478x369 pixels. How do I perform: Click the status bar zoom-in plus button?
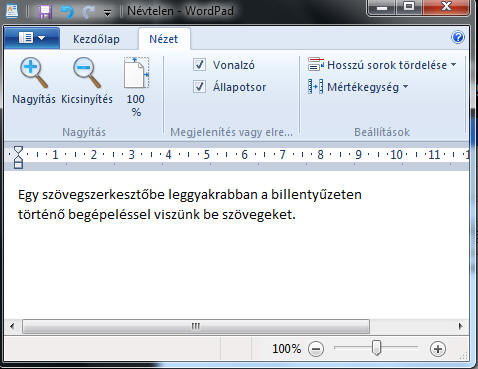[438, 349]
